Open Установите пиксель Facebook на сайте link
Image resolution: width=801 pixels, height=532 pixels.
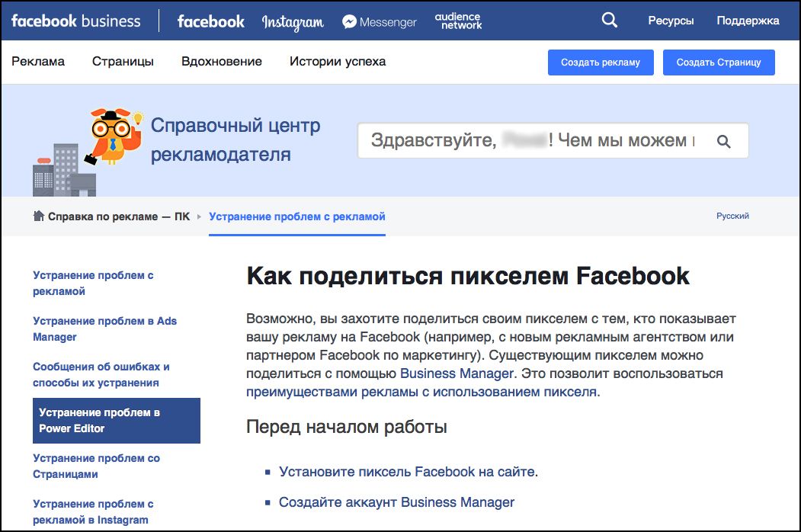(409, 472)
